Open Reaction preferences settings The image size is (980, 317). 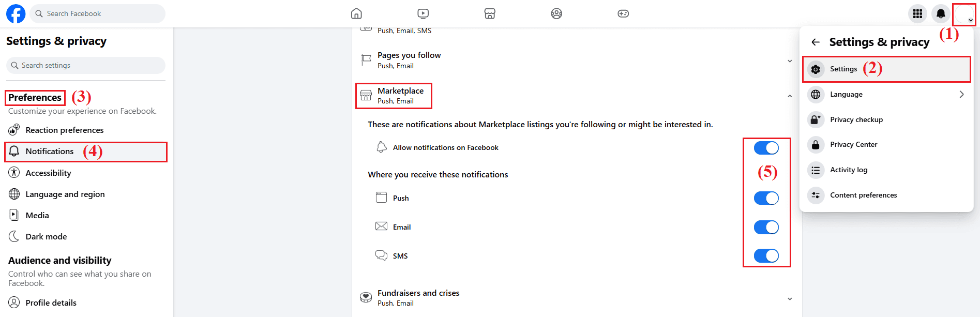tap(86, 130)
